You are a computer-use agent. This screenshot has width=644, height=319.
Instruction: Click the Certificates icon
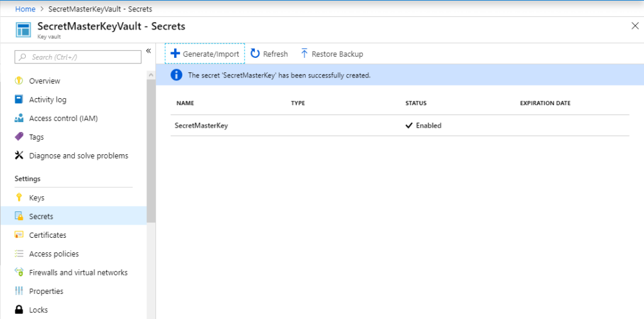coord(19,235)
